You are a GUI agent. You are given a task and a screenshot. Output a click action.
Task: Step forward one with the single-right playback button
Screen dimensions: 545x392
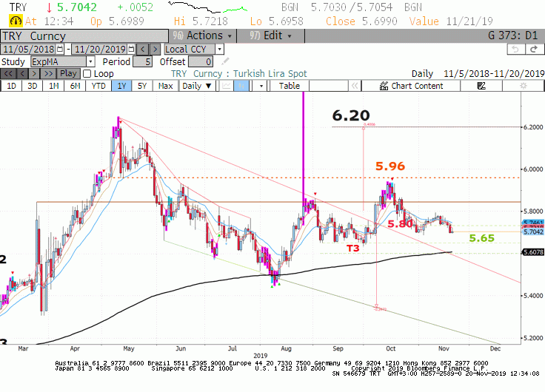[x=34, y=74]
